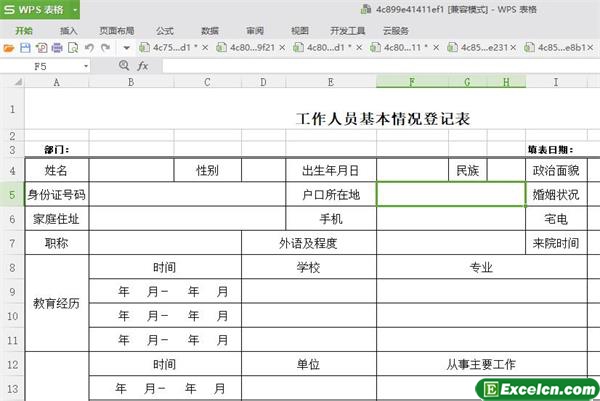This screenshot has height=401, width=600.
Task: Click the 政治面貌 cell
Action: click(556, 170)
